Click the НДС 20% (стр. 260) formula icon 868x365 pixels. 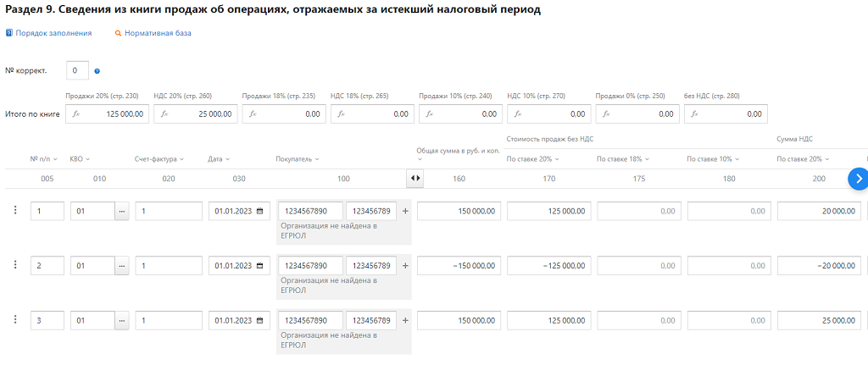point(164,113)
